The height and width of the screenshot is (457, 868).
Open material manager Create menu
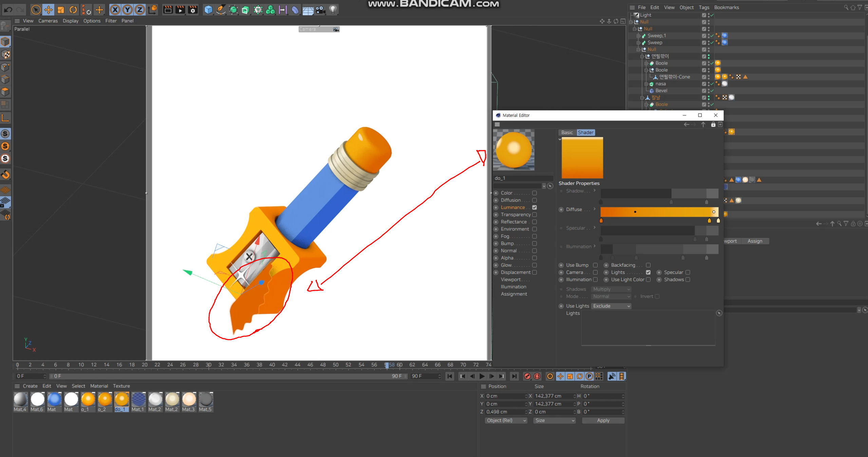pos(30,386)
